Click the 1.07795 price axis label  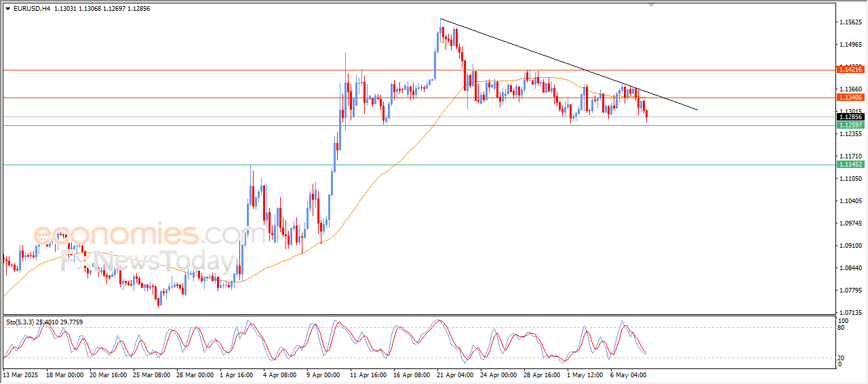[850, 291]
